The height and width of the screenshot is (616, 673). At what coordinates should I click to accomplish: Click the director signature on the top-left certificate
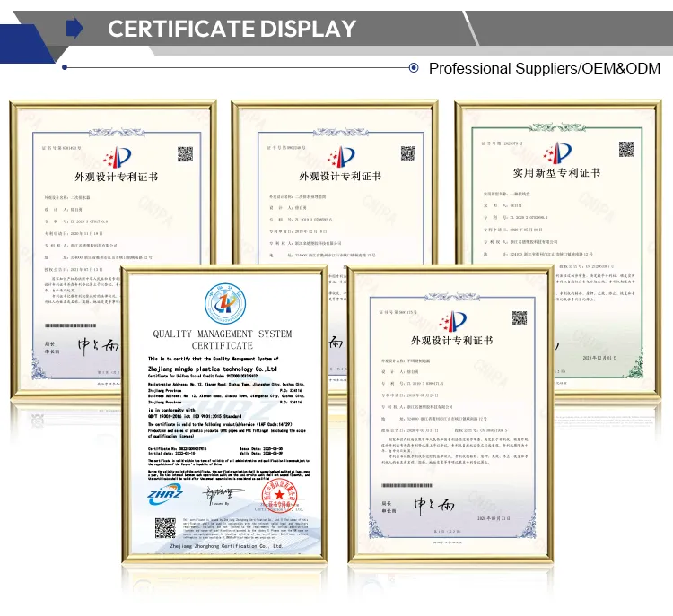(99, 345)
